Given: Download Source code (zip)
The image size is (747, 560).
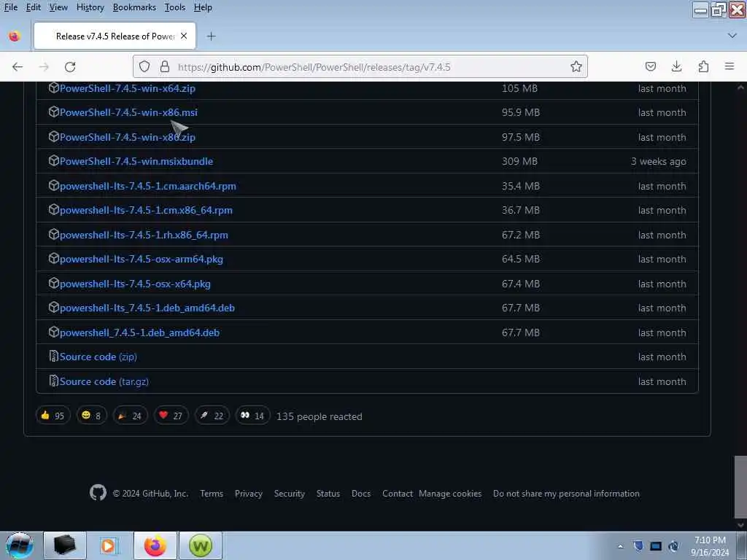Looking at the screenshot, I should 98,357.
